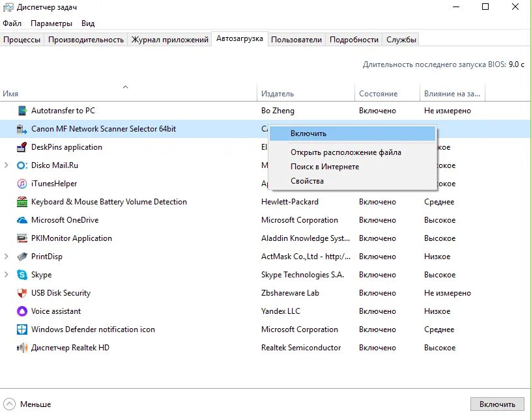The width and height of the screenshot is (531, 420).
Task: Sort by the Издатель column header
Action: click(306, 92)
